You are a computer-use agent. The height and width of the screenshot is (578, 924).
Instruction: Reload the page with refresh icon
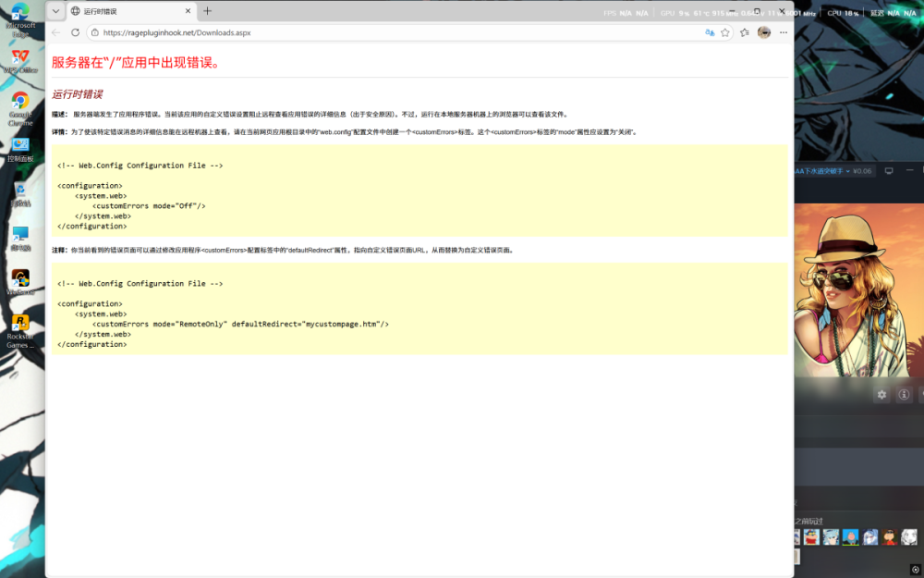click(75, 31)
